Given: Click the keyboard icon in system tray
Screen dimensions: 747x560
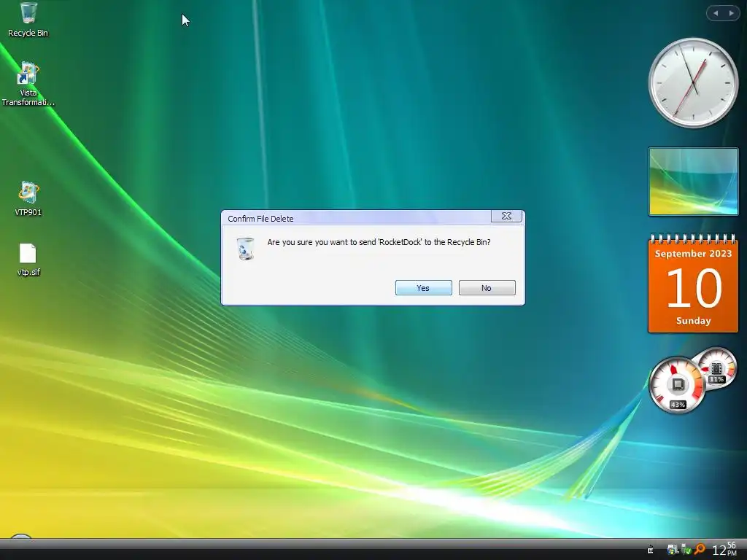Looking at the screenshot, I should pyautogui.click(x=650, y=550).
